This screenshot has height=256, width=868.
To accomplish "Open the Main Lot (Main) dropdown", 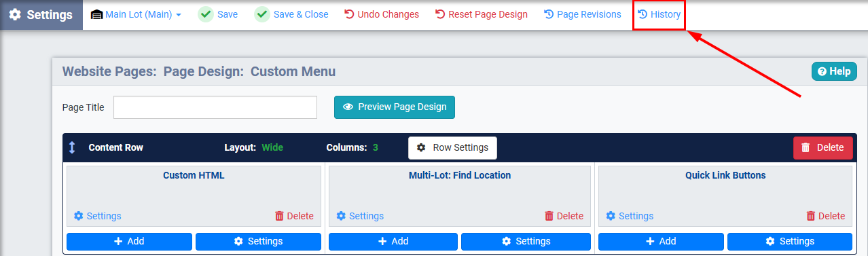I will coord(136,14).
